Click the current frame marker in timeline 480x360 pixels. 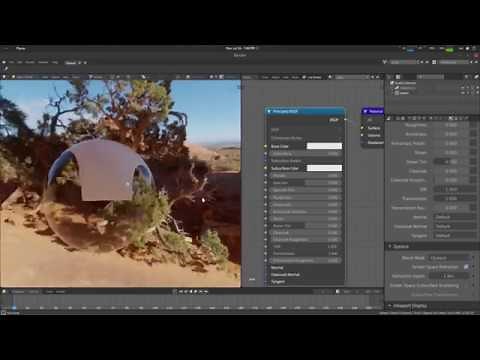click(x=14, y=307)
